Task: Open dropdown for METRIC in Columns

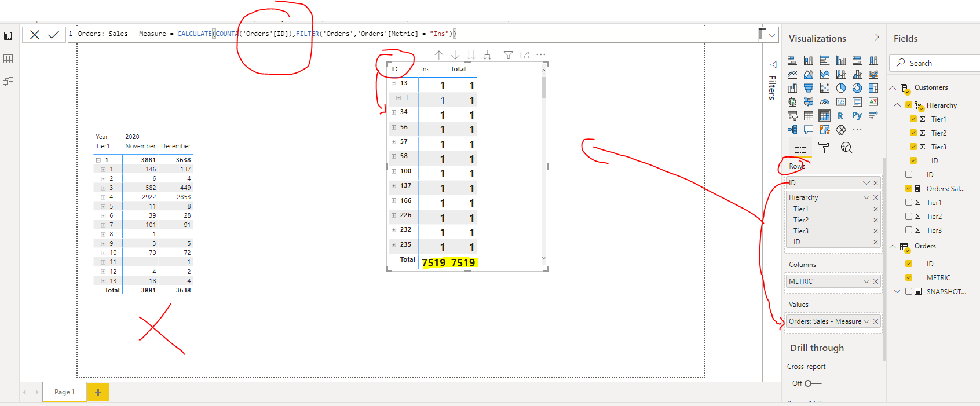Action: click(866, 281)
